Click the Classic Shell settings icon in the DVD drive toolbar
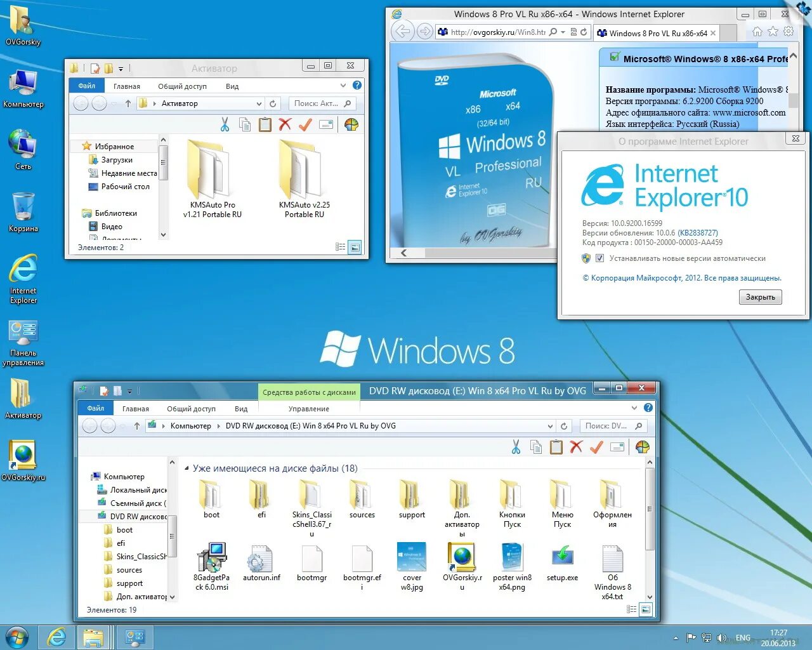Screen dimensions: 812x650 click(x=643, y=447)
